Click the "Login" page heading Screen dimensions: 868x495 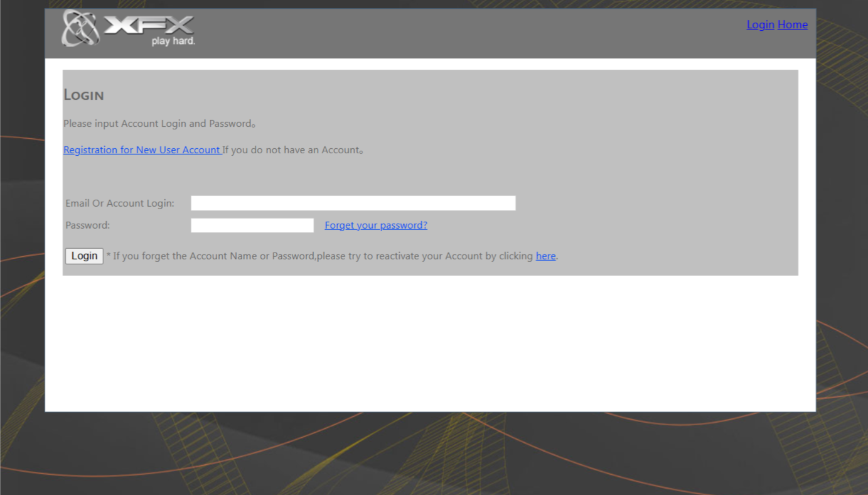83,95
